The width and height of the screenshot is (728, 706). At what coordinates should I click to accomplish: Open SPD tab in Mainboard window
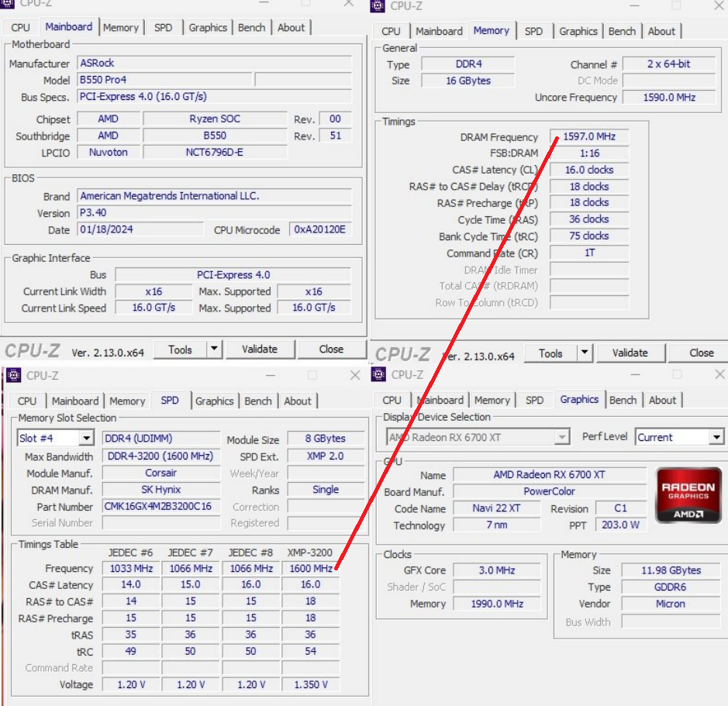click(163, 27)
